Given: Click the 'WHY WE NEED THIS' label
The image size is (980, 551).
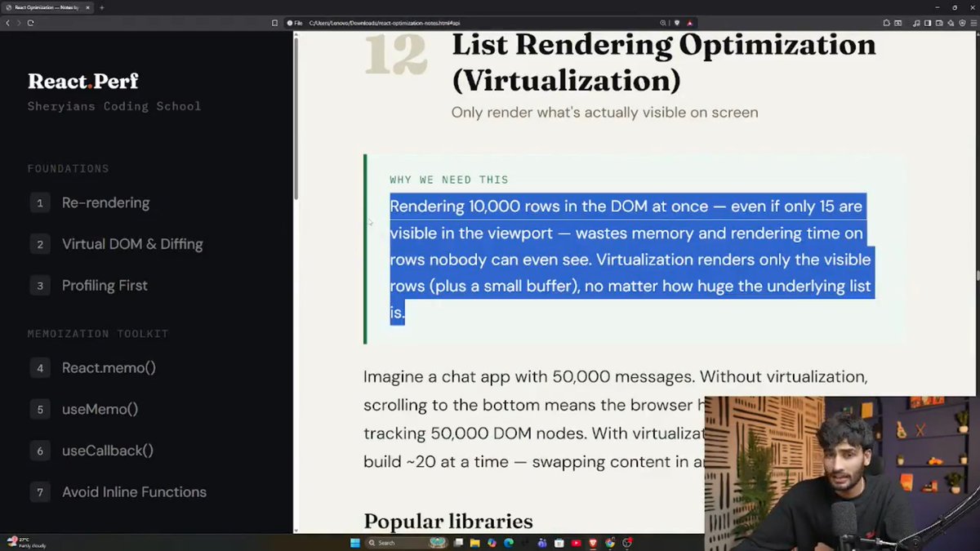Looking at the screenshot, I should pyautogui.click(x=449, y=180).
